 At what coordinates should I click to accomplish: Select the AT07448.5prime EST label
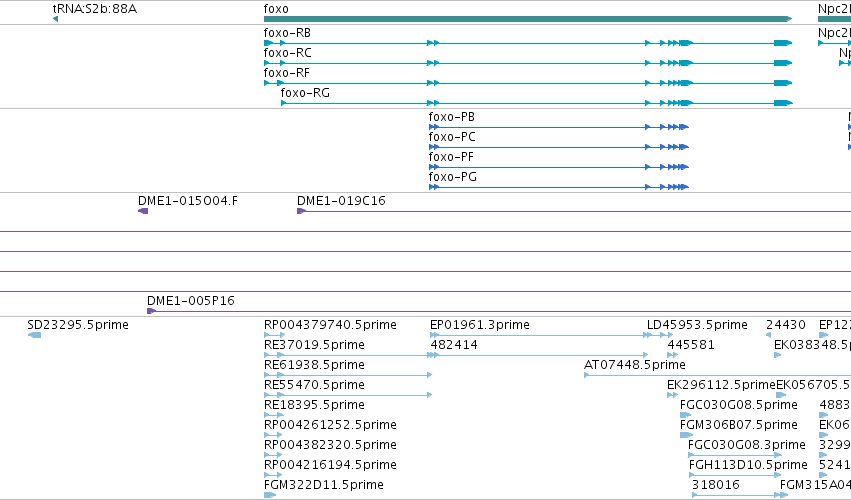pyautogui.click(x=634, y=365)
